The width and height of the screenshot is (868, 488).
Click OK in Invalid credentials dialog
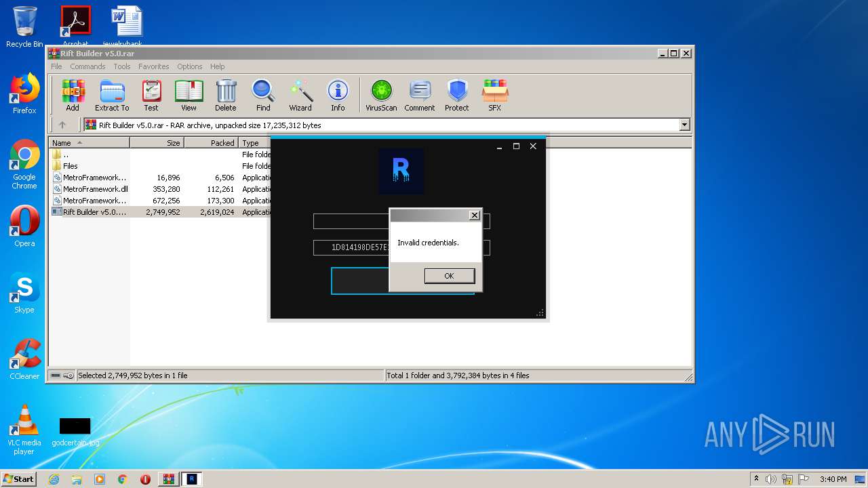449,276
